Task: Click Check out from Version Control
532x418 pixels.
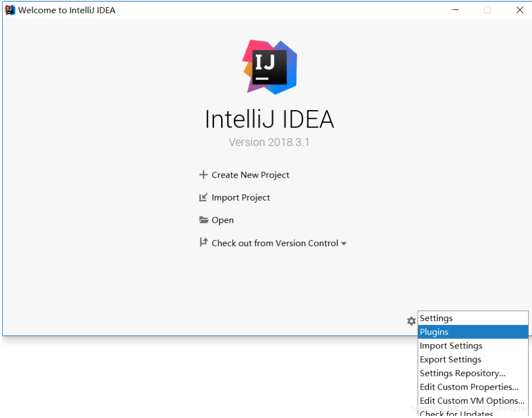Action: click(x=275, y=243)
